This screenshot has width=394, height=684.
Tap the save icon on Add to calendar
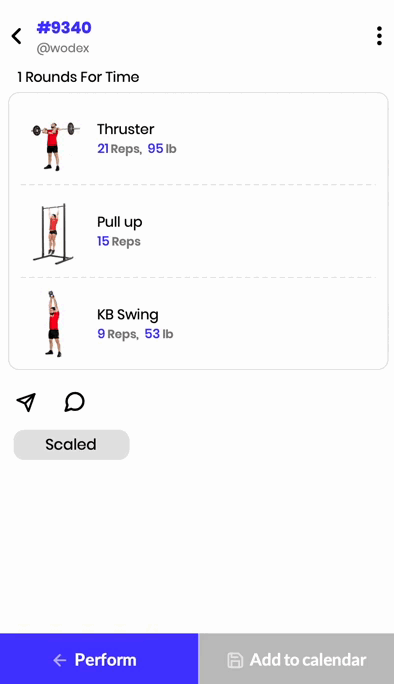pos(235,660)
